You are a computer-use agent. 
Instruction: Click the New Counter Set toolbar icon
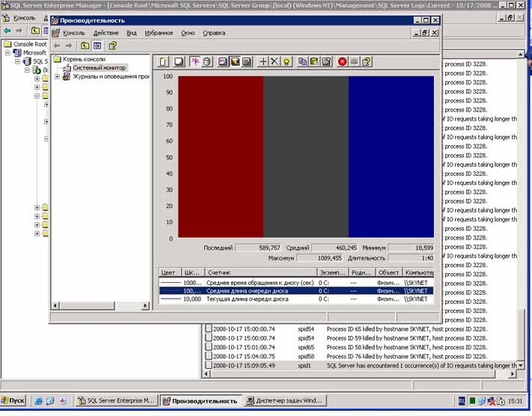pos(163,61)
